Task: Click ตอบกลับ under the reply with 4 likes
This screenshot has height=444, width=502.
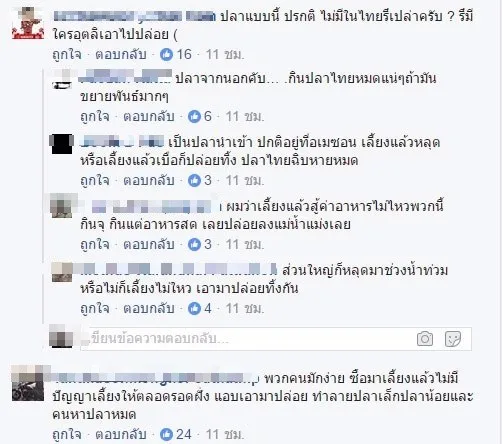Action: pos(149,308)
